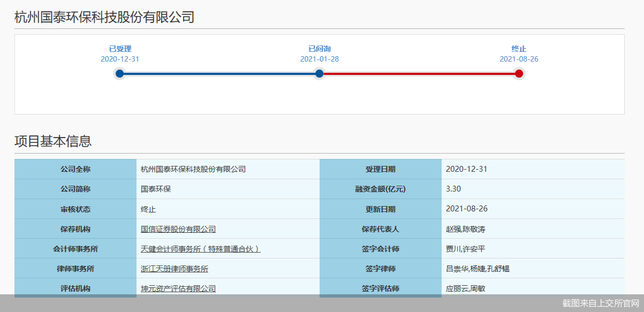The height and width of the screenshot is (312, 644).
Task: Click the 项目基本信息 section heading
Action: coord(53,141)
